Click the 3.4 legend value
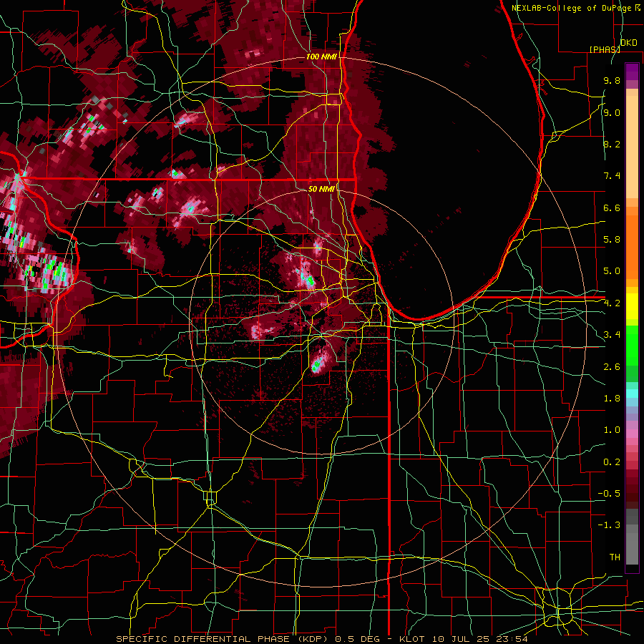Screen dimensions: 644x644 [612, 335]
